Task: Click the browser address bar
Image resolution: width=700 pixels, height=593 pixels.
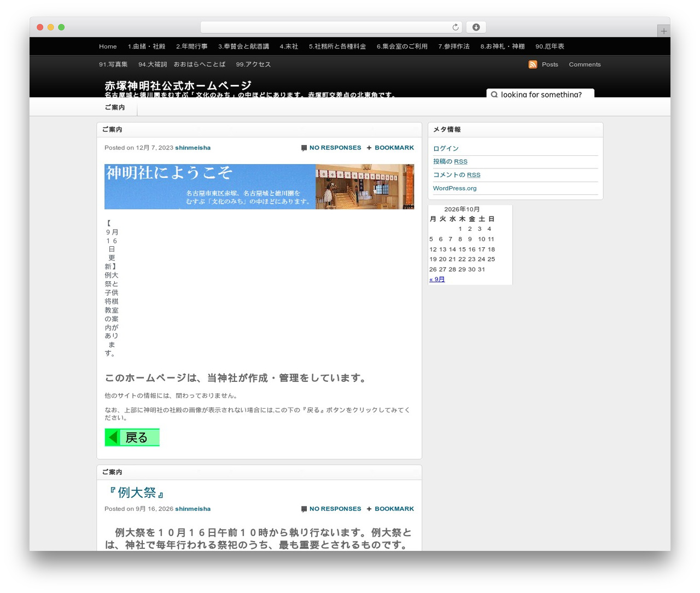Action: click(x=331, y=27)
